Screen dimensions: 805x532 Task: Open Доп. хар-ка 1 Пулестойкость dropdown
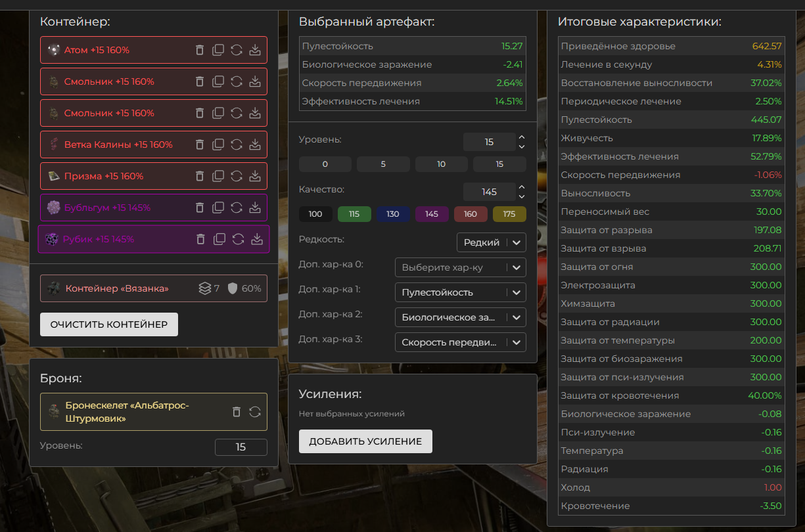(x=460, y=293)
